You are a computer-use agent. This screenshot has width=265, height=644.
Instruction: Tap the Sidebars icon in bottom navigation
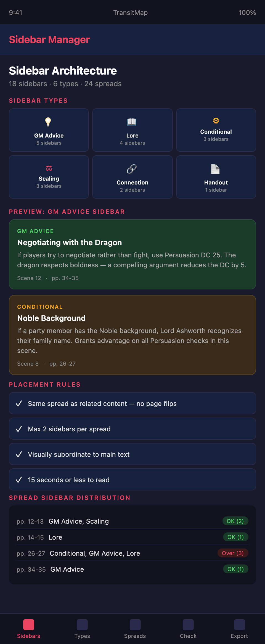[x=29, y=625]
